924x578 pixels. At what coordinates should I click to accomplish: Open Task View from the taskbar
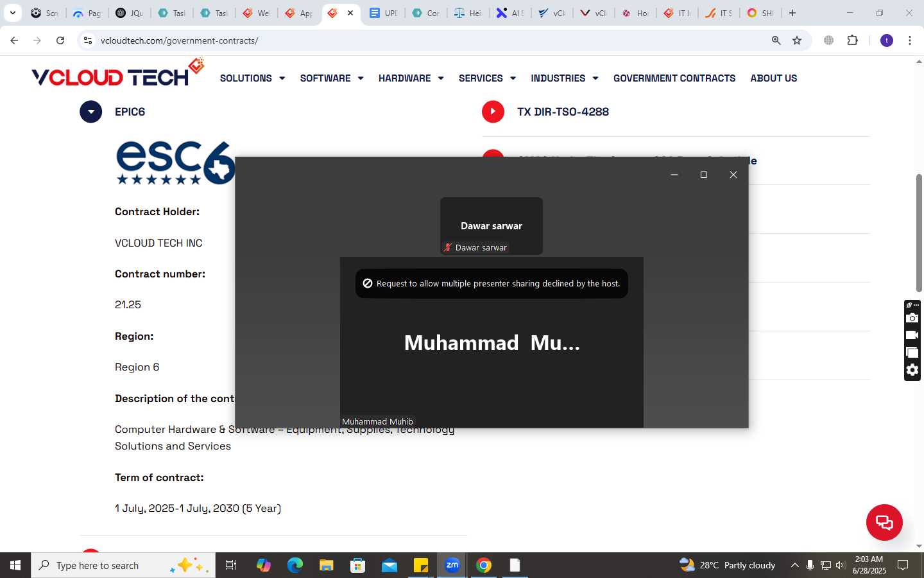point(231,565)
